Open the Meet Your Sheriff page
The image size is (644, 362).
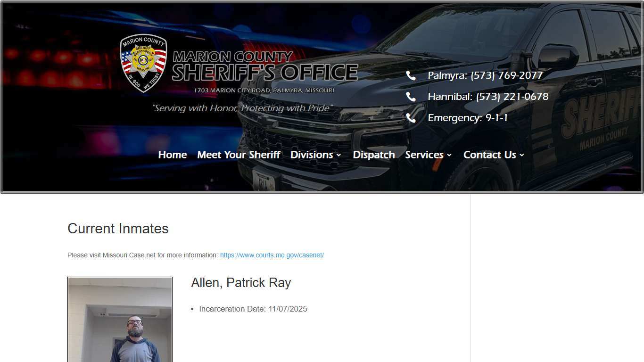(239, 155)
